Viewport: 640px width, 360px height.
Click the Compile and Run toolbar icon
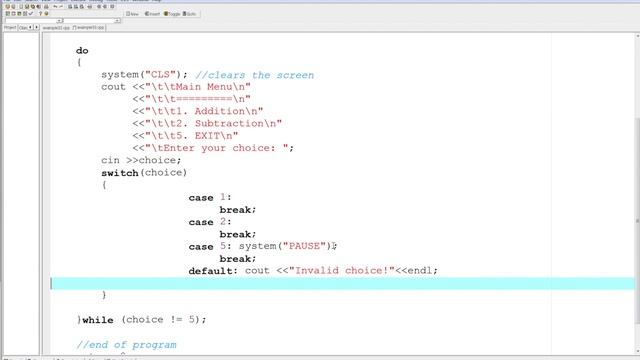(19, 13)
